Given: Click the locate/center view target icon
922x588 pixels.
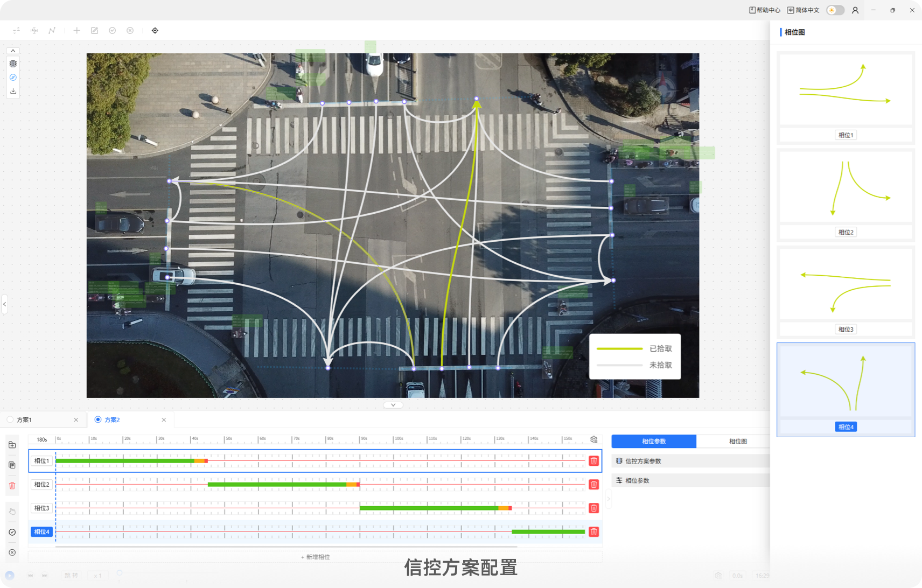Looking at the screenshot, I should click(155, 31).
